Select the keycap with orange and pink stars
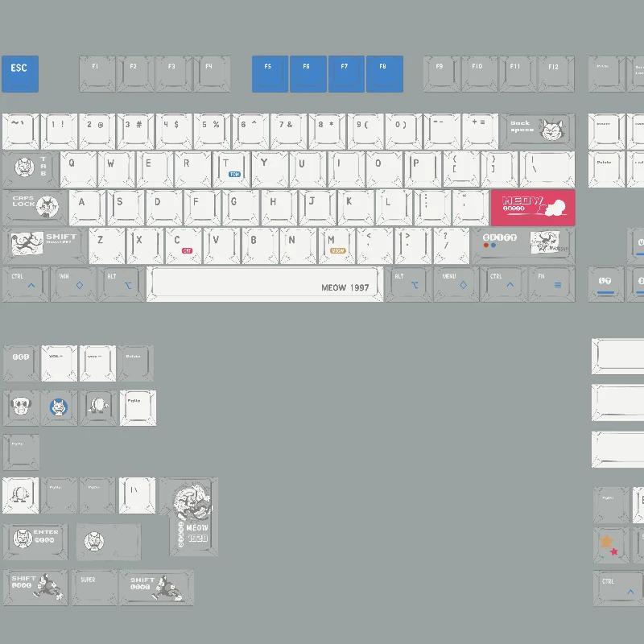644x644 pixels. (x=611, y=546)
